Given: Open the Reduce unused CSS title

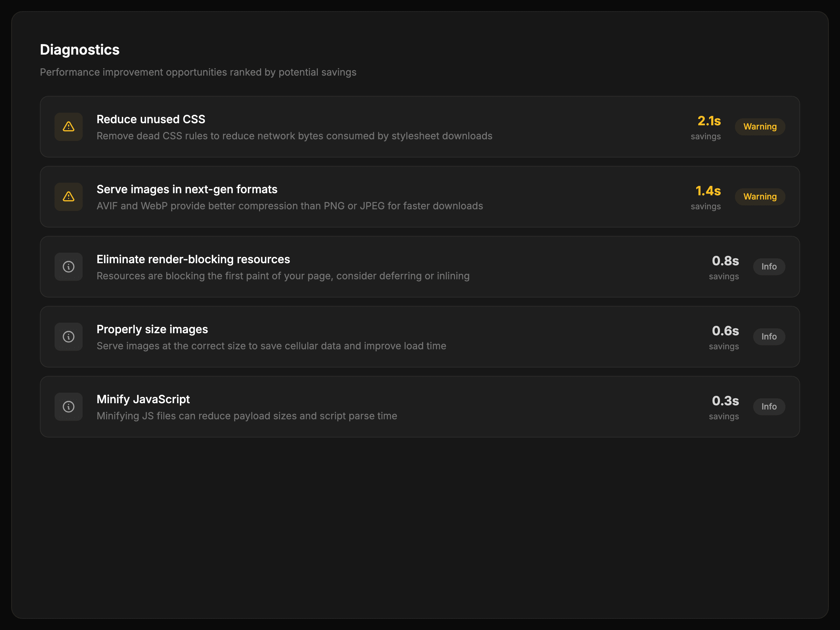Looking at the screenshot, I should click(x=151, y=119).
